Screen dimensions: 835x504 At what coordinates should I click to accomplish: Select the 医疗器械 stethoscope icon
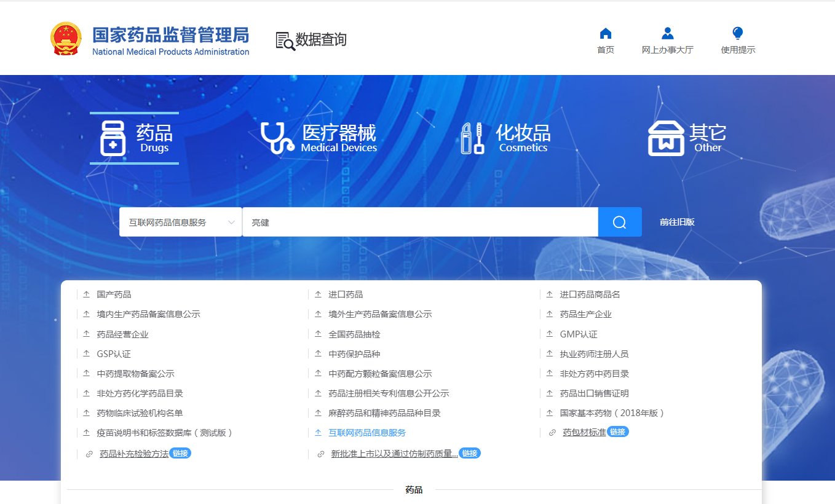pyautogui.click(x=277, y=138)
